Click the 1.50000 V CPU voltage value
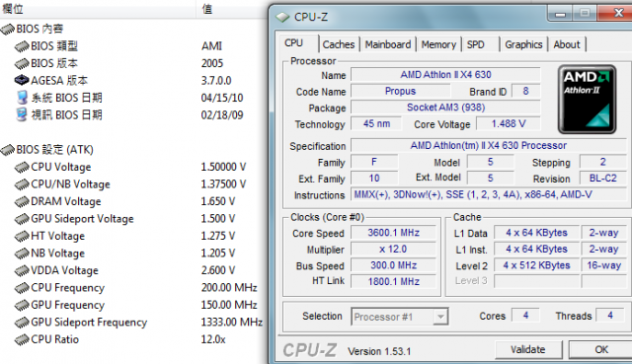Screen dimensions: 632x364 (223, 167)
